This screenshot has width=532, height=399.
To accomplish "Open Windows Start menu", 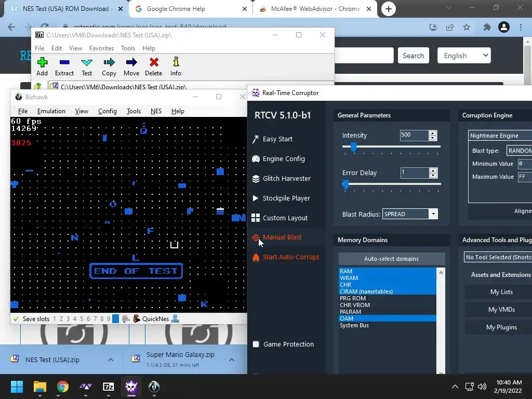I will tap(17, 387).
